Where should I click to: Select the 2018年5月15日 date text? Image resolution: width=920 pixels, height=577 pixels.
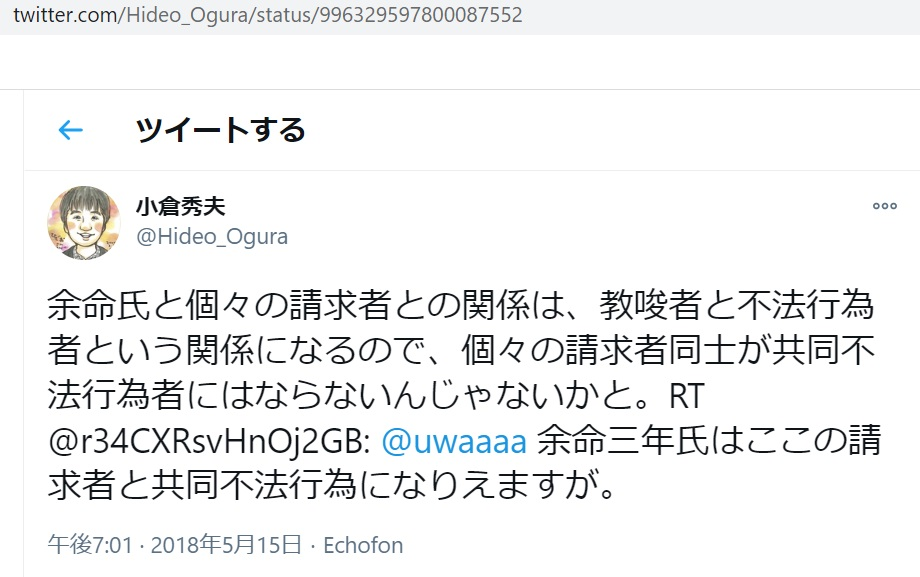pos(226,545)
